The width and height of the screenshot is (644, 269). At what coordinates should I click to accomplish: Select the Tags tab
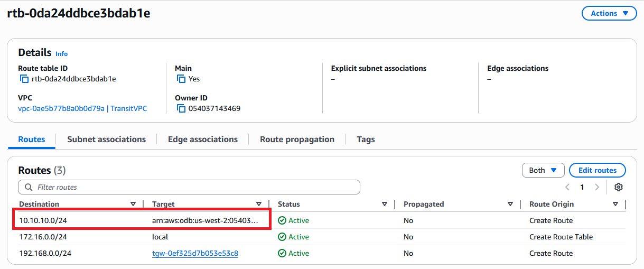click(366, 140)
